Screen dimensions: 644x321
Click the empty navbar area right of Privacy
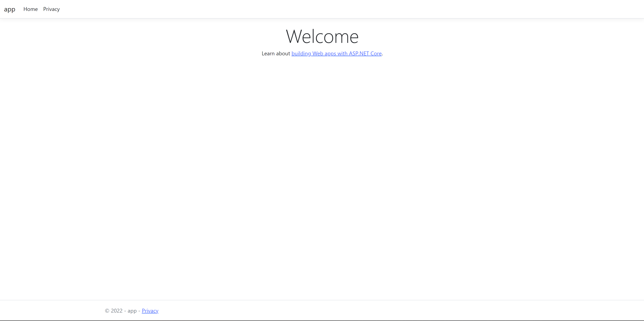(325, 9)
